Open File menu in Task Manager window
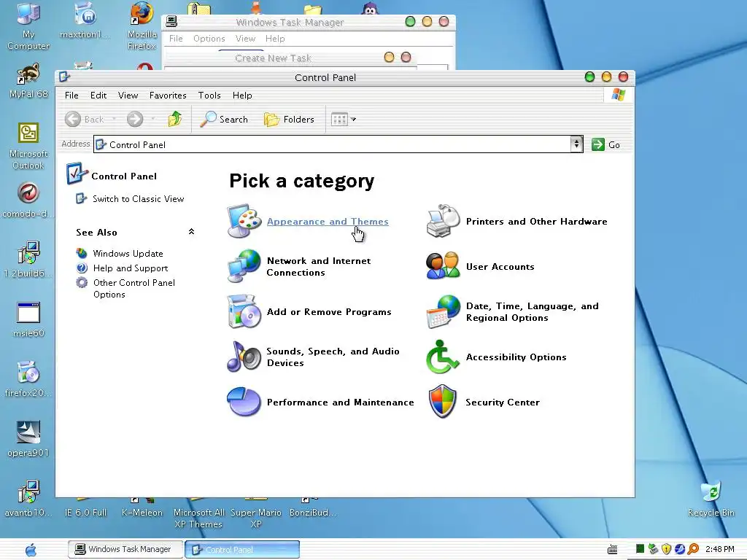 176,39
